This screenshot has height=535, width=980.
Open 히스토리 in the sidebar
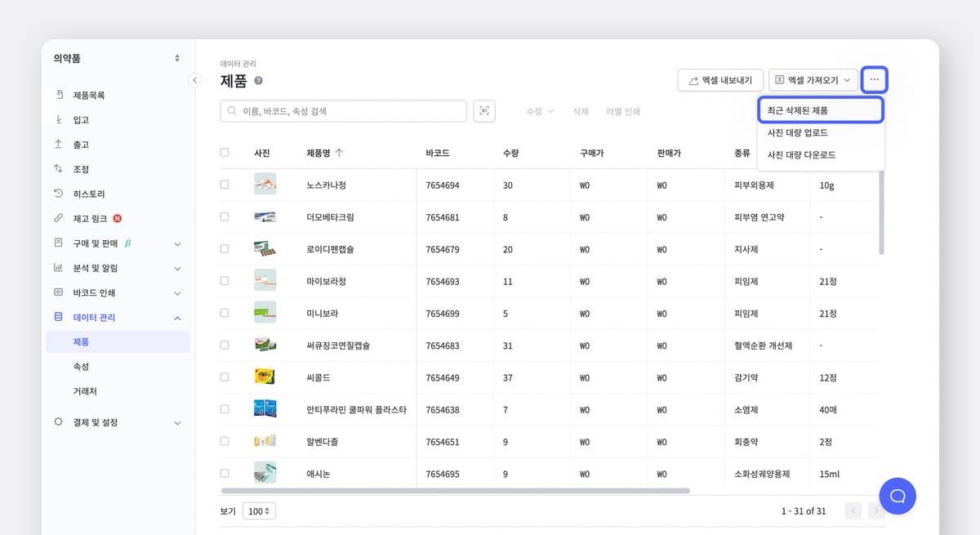point(89,194)
